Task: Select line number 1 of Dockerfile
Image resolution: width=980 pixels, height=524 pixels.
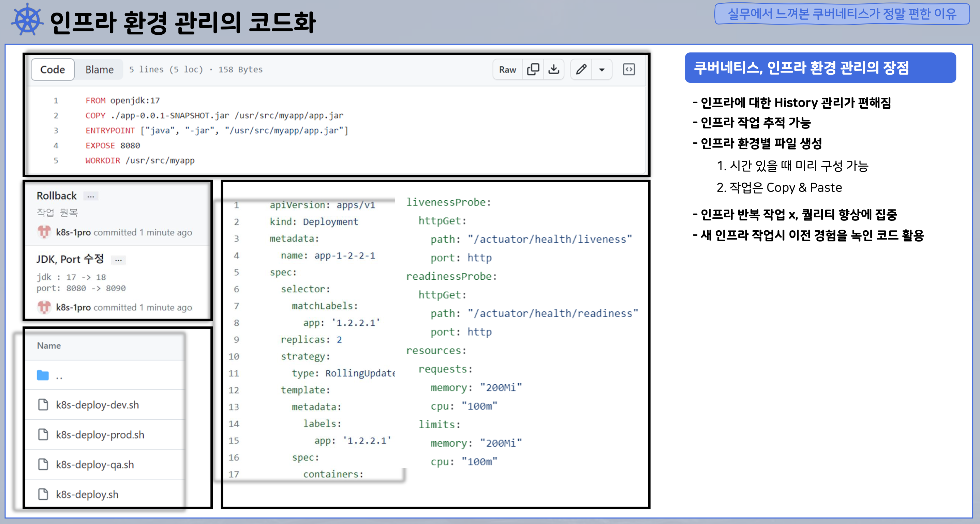Action: coord(56,101)
